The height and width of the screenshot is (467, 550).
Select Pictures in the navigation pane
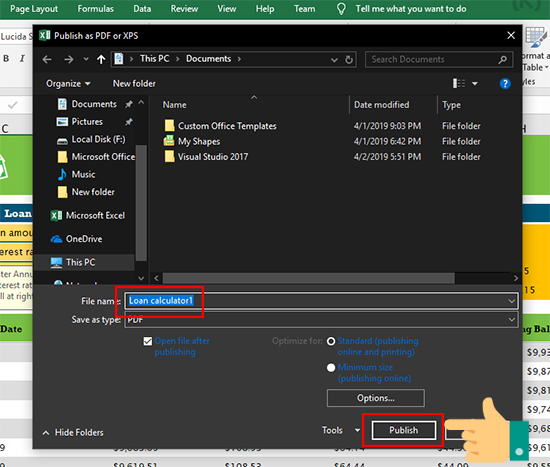(x=87, y=121)
